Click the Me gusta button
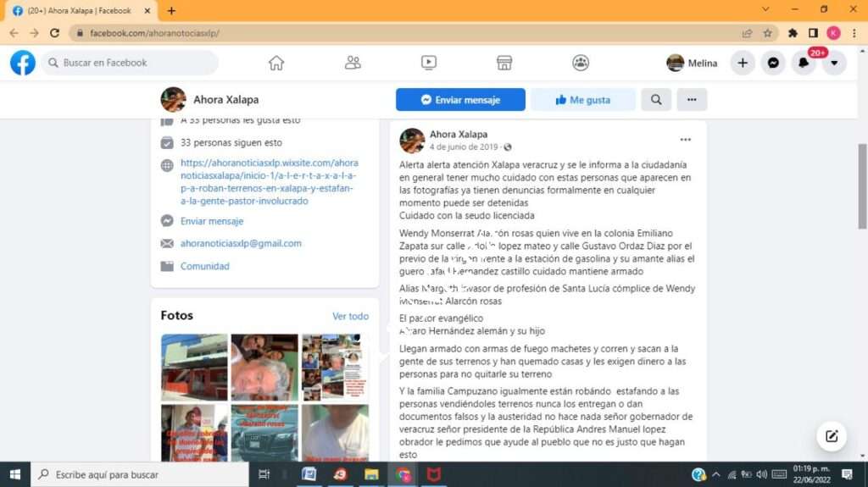Screen dimensions: 868x487 click(583, 100)
